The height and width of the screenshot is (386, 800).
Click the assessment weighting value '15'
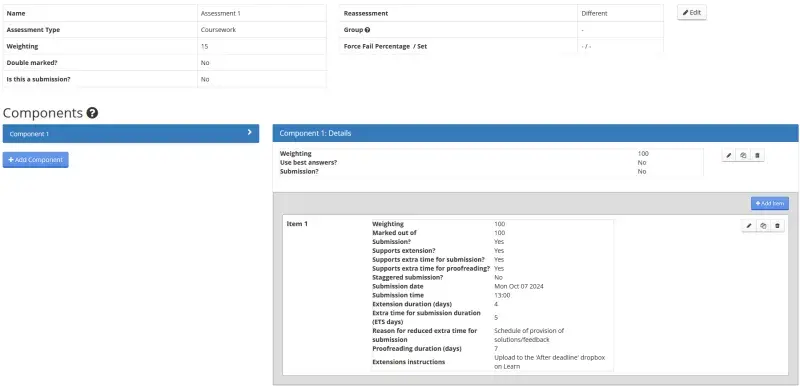[x=204, y=46]
